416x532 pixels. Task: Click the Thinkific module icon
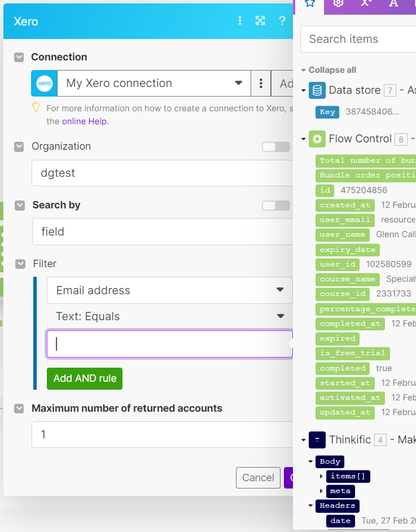pyautogui.click(x=317, y=439)
